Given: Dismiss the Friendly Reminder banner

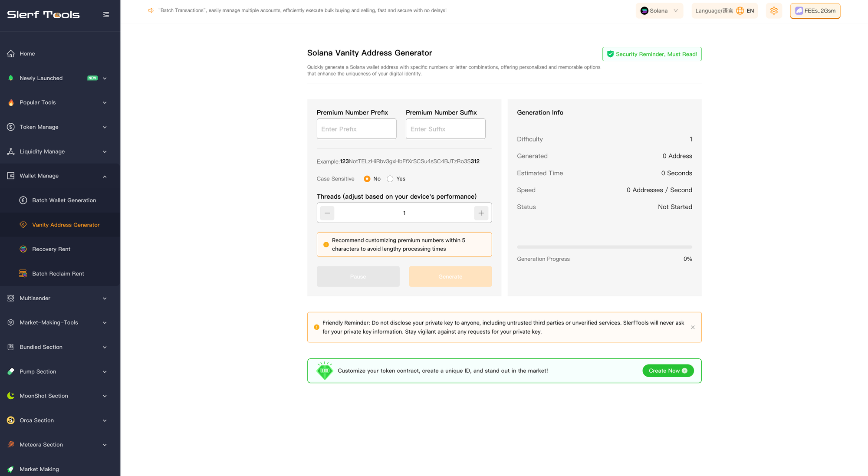Looking at the screenshot, I should pyautogui.click(x=693, y=327).
